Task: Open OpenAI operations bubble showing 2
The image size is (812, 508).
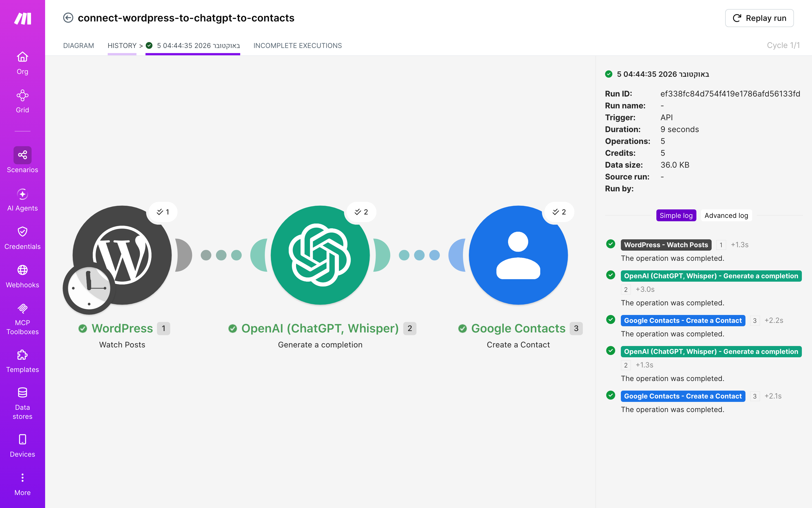Action: [361, 212]
